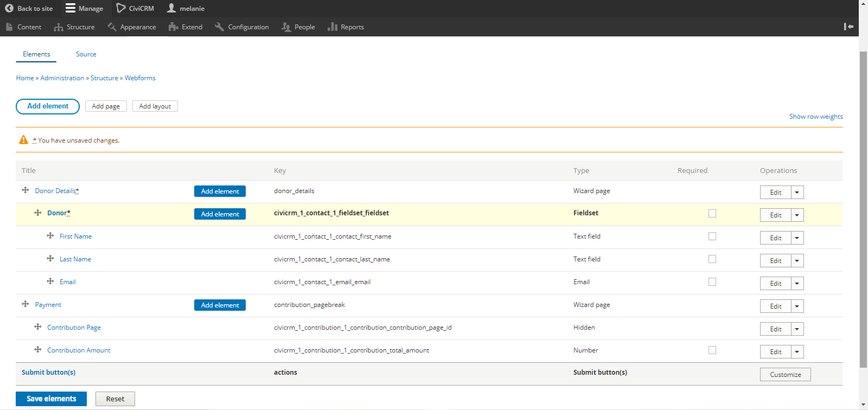Image resolution: width=868 pixels, height=410 pixels.
Task: Switch to the Elements tab
Action: 36,54
